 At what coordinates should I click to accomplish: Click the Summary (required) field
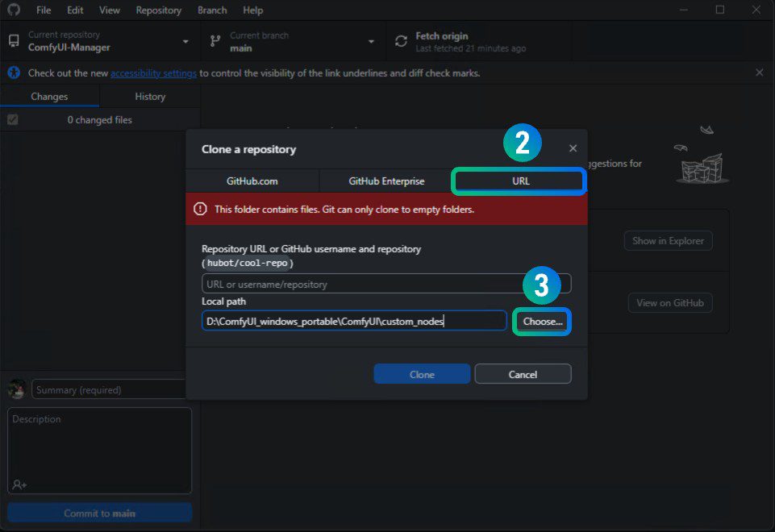[109, 389]
